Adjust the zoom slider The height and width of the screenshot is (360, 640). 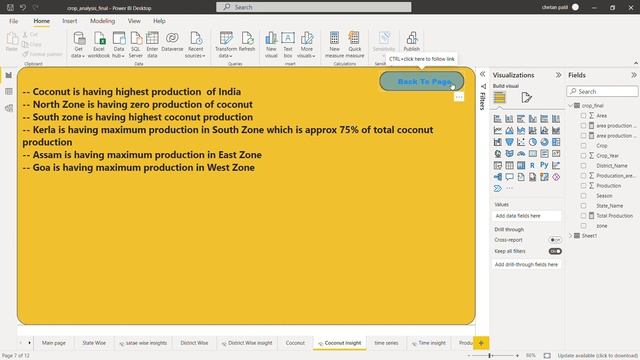(490, 356)
